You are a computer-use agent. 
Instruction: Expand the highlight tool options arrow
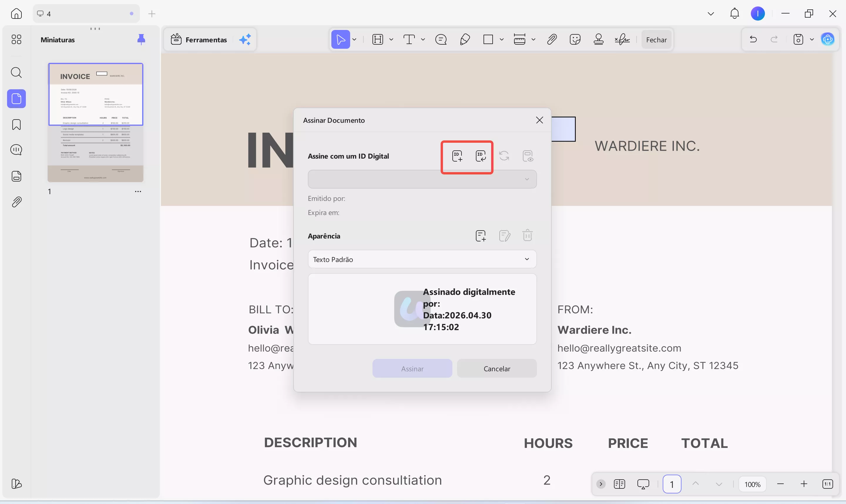pos(391,39)
